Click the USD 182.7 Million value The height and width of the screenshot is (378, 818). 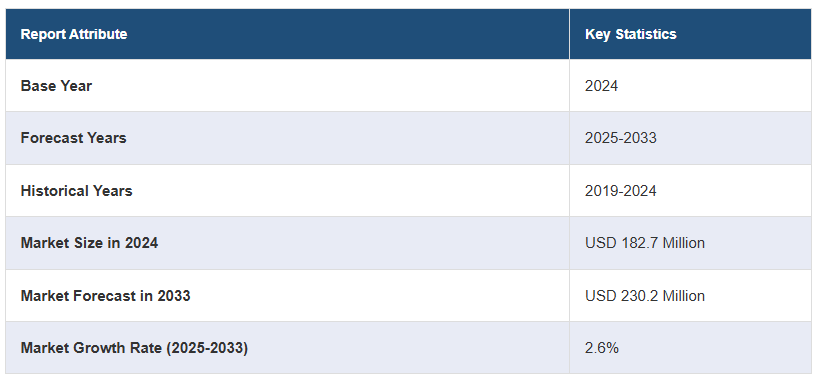645,243
